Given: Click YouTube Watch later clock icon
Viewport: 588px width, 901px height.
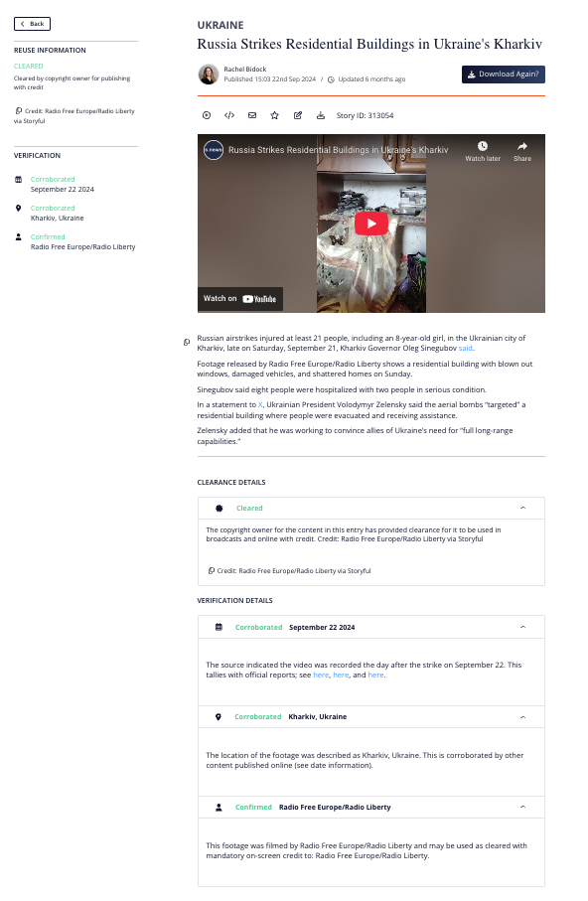Looking at the screenshot, I should click(x=483, y=147).
